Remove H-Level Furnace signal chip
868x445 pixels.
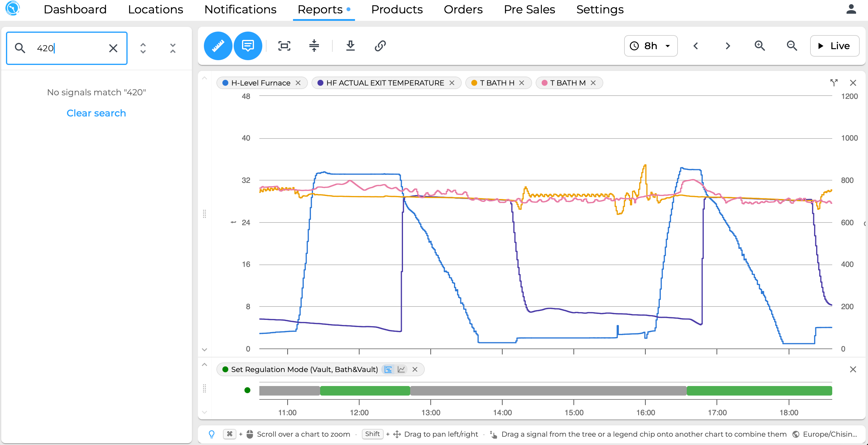298,83
